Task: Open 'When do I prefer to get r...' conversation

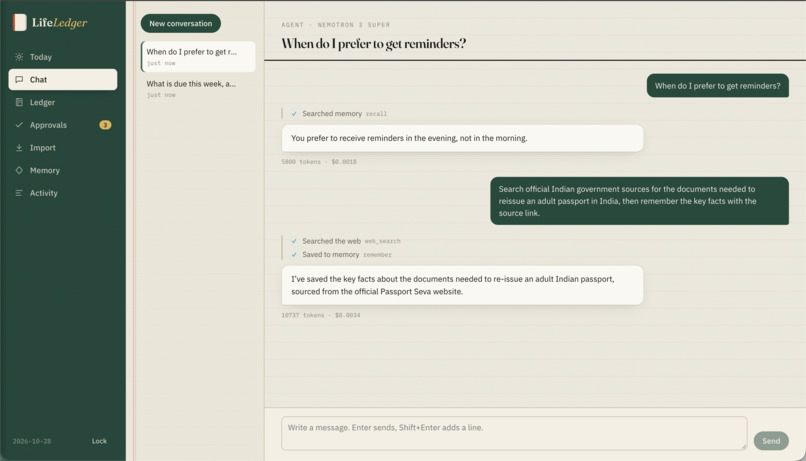Action: 198,57
